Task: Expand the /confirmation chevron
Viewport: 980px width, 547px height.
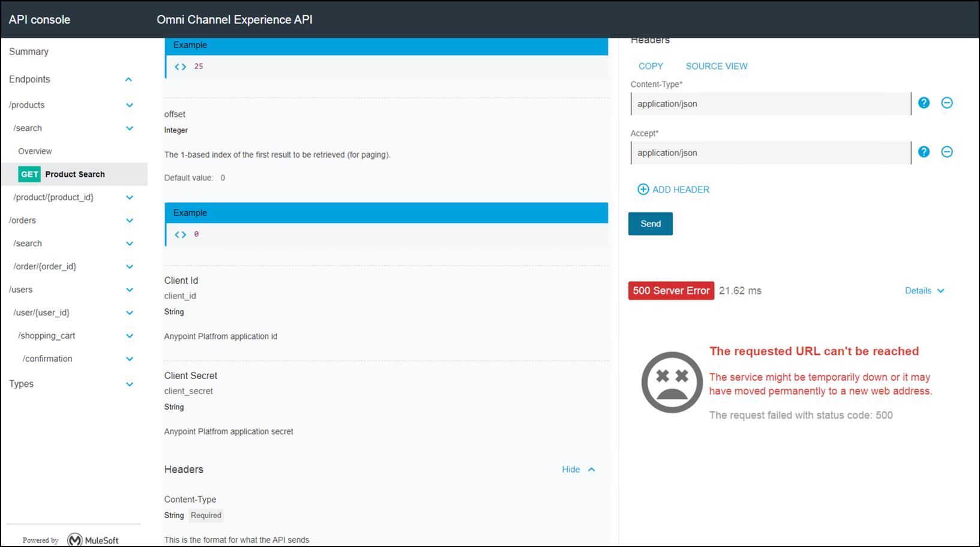Action: (x=130, y=359)
